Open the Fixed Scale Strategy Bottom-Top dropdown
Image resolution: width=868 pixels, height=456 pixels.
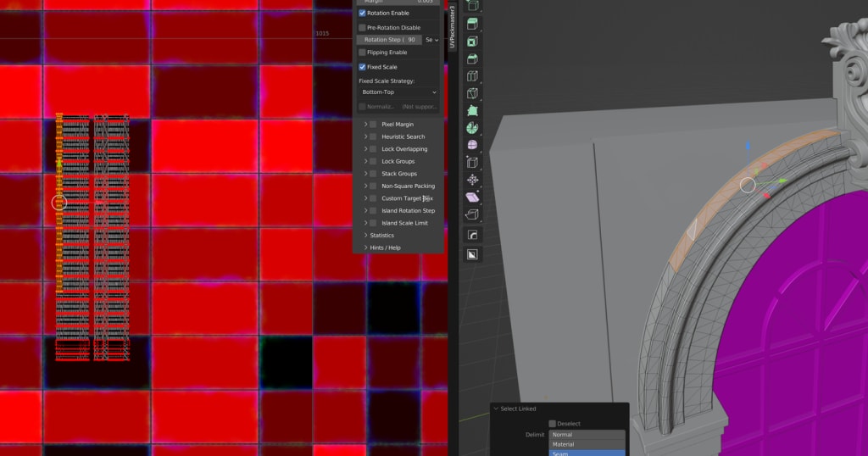(x=398, y=92)
